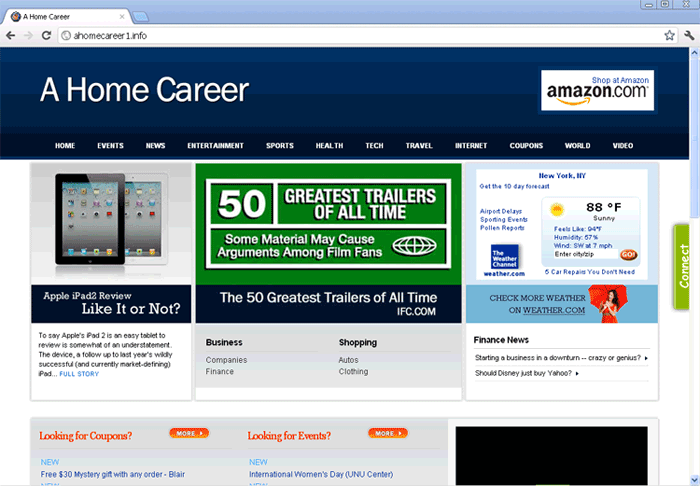
Task: Open the wrench settings menu
Action: pyautogui.click(x=688, y=35)
